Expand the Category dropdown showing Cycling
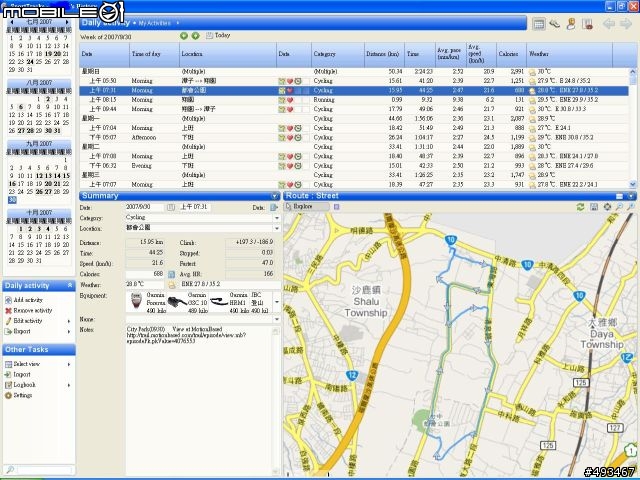 (x=277, y=218)
